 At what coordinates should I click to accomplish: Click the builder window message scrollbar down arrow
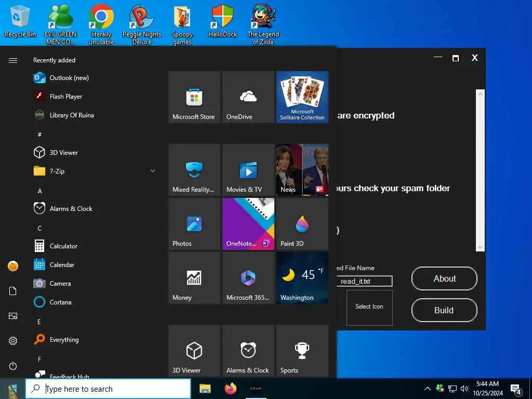click(x=480, y=247)
